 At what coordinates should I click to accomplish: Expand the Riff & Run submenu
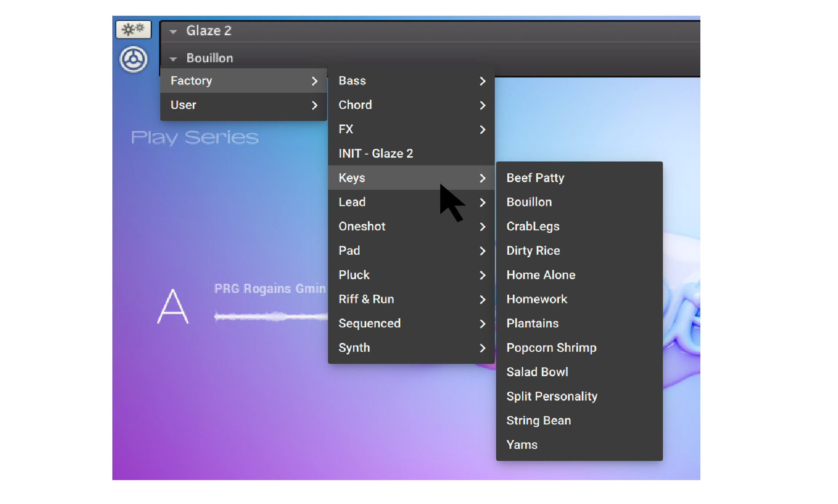[392, 299]
